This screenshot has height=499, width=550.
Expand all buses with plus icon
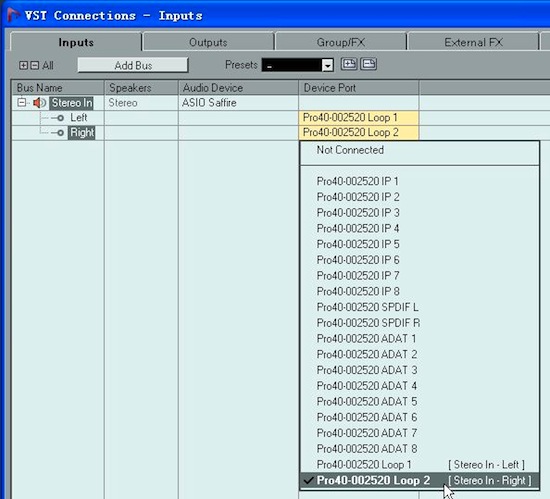coord(23,65)
